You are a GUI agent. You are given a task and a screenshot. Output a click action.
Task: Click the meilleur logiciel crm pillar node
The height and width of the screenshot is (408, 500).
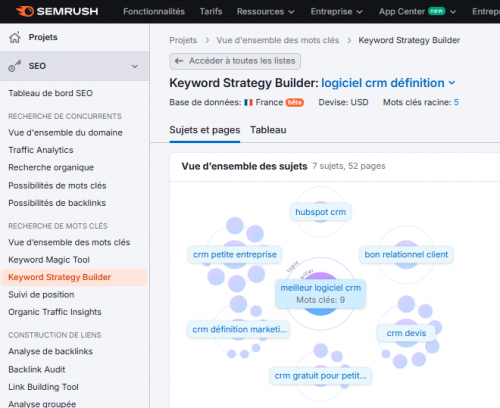coord(320,294)
